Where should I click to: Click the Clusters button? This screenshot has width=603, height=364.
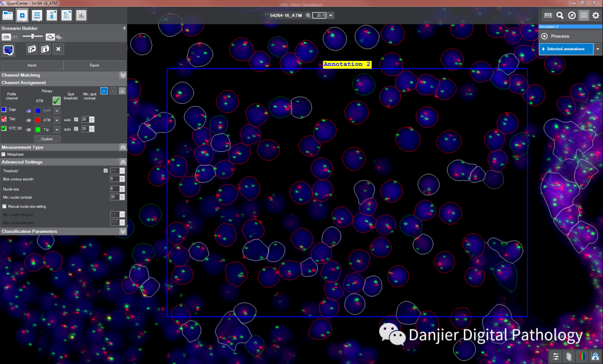tap(47, 139)
